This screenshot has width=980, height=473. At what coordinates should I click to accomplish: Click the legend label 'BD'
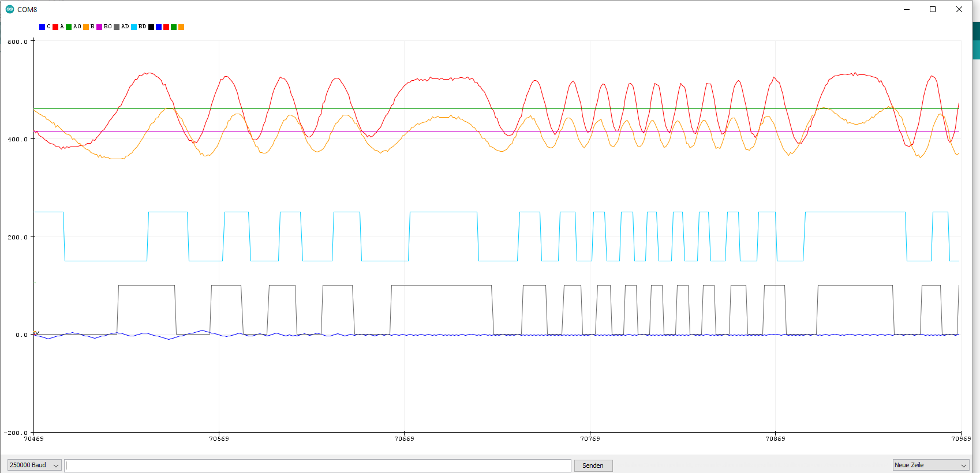tap(143, 27)
